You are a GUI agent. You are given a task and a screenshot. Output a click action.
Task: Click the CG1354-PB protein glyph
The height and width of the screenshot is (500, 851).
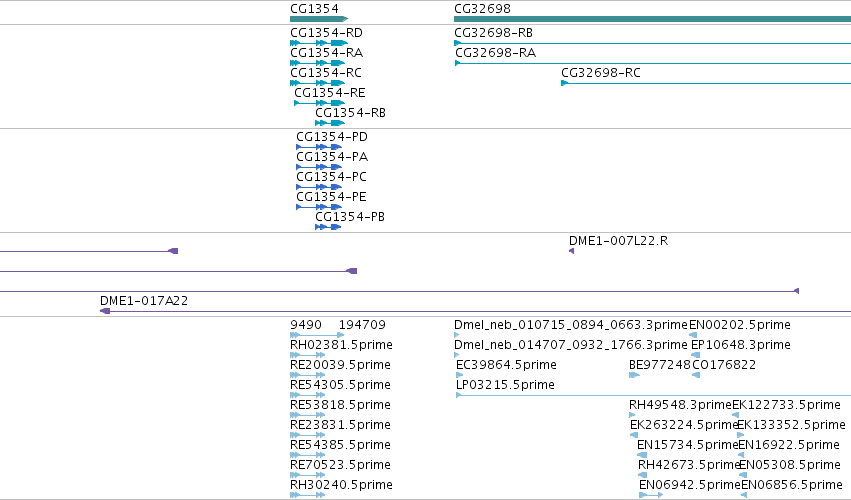pos(328,227)
